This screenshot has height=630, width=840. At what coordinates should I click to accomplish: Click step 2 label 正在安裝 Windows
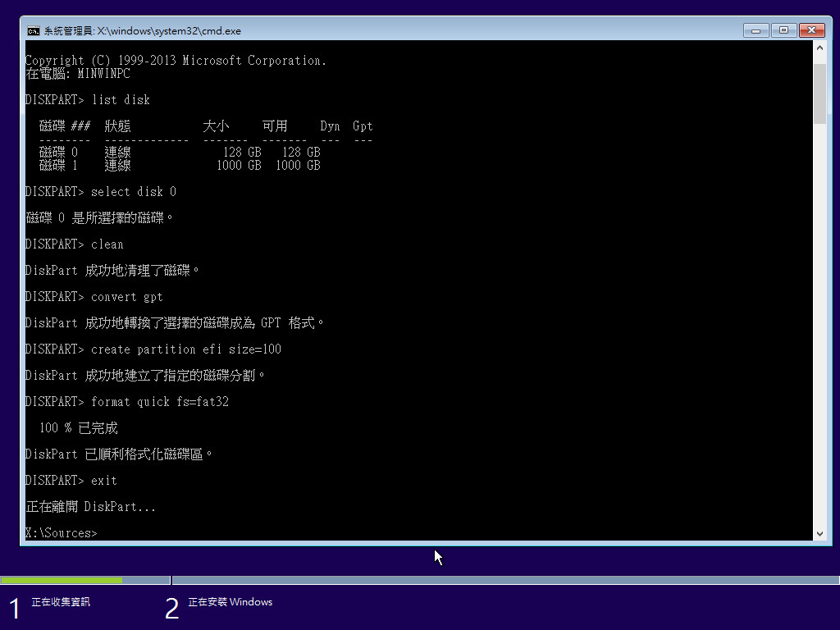tap(230, 602)
